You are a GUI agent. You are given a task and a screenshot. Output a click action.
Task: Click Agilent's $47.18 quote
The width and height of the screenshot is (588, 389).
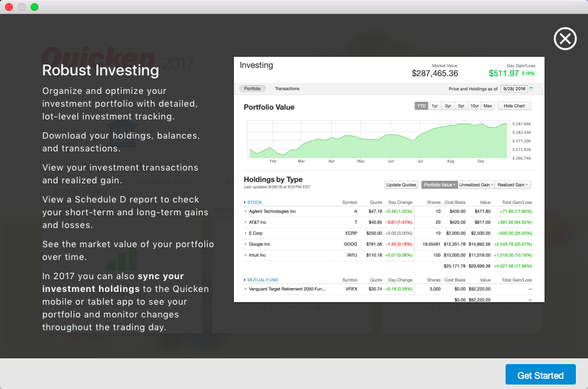coord(375,211)
